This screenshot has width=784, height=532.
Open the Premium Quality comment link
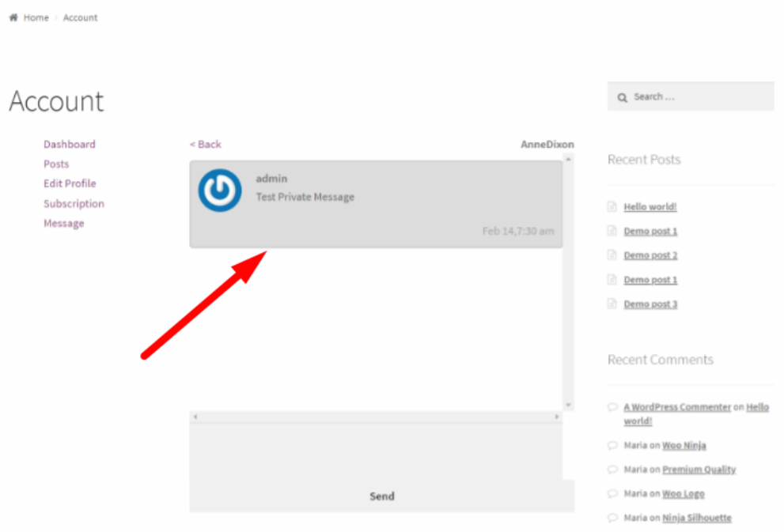[x=699, y=470]
